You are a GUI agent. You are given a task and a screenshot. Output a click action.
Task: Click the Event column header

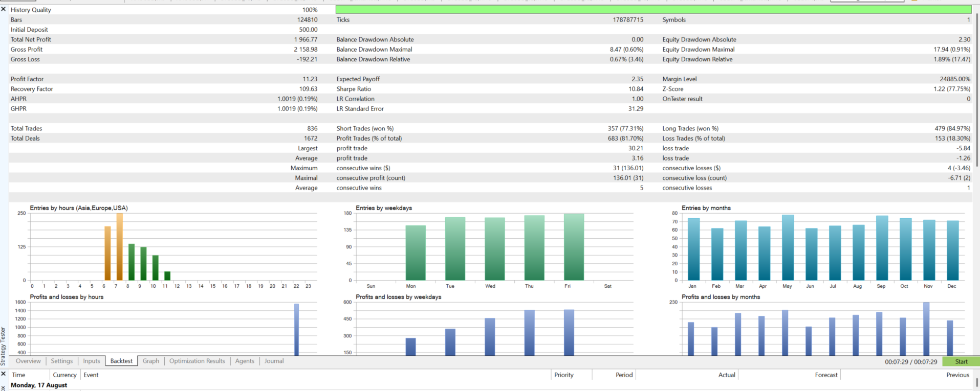tap(91, 375)
